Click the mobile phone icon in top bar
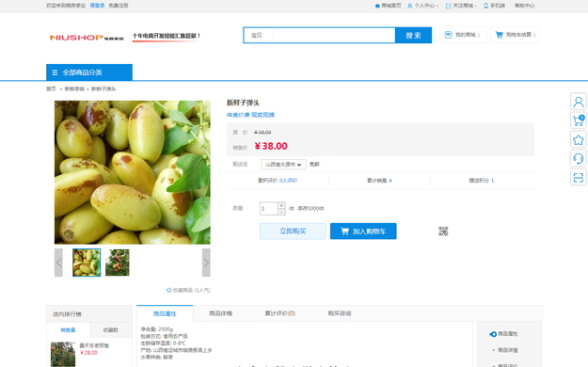This screenshot has height=367, width=588. point(486,6)
